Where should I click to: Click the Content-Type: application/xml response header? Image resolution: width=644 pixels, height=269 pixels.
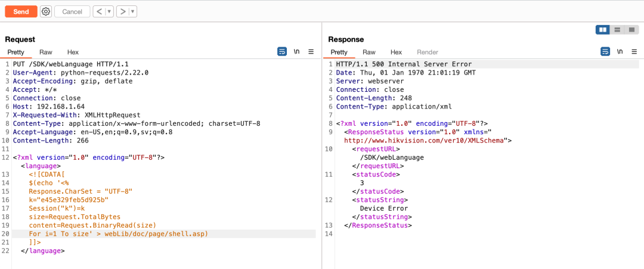tap(394, 107)
